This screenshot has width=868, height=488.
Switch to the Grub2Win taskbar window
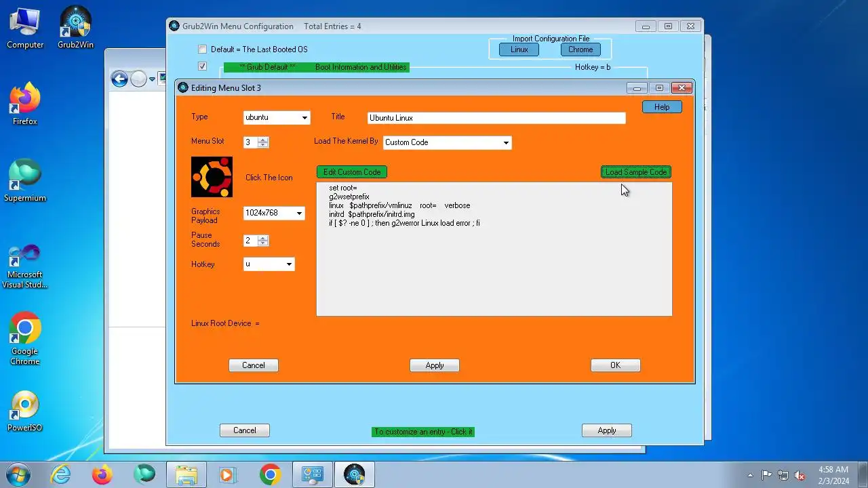point(354,474)
